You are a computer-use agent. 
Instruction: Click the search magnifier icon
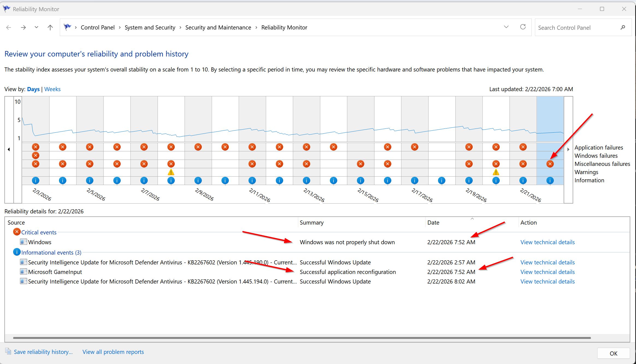(x=623, y=28)
